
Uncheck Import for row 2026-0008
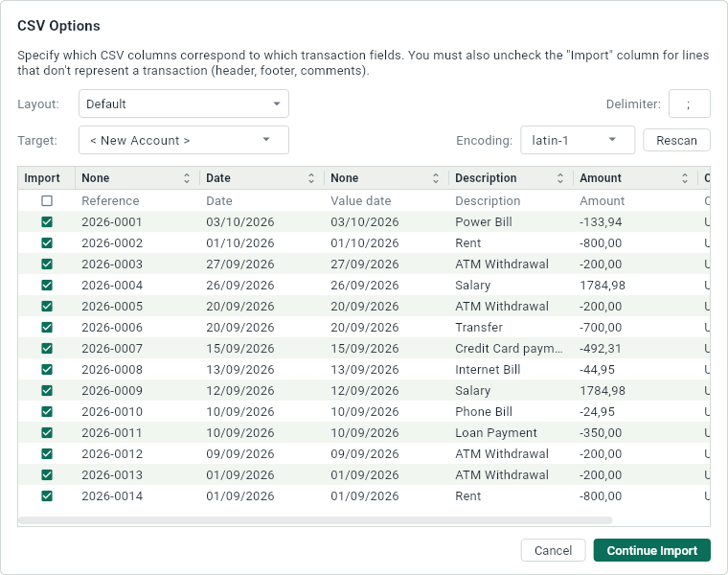coord(47,369)
